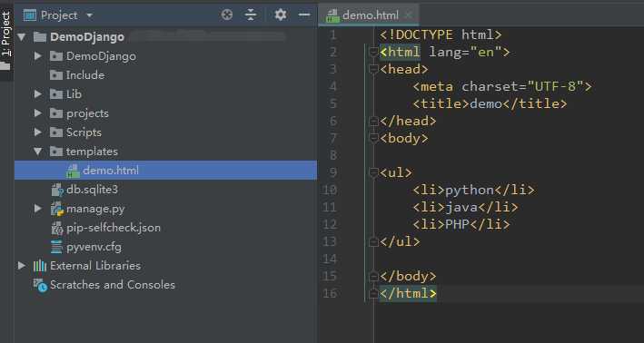Click the title text demo

[x=486, y=103]
